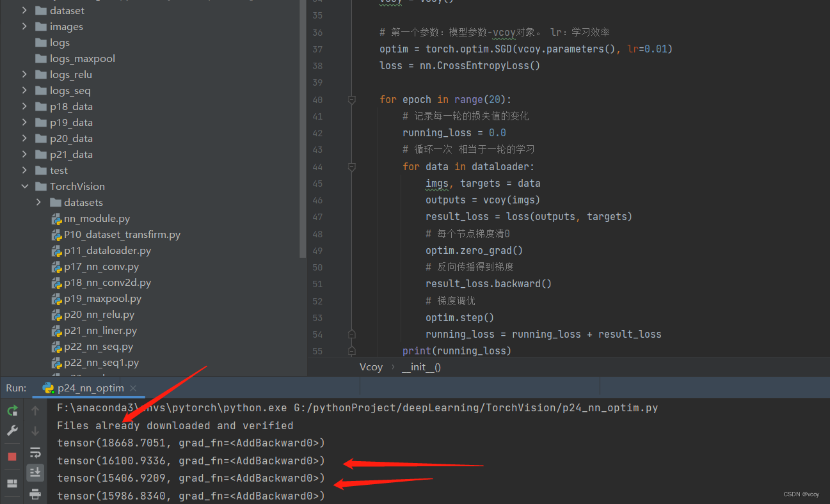The height and width of the screenshot is (504, 830).
Task: Click on optim.zero_grad() code line
Action: click(x=474, y=250)
